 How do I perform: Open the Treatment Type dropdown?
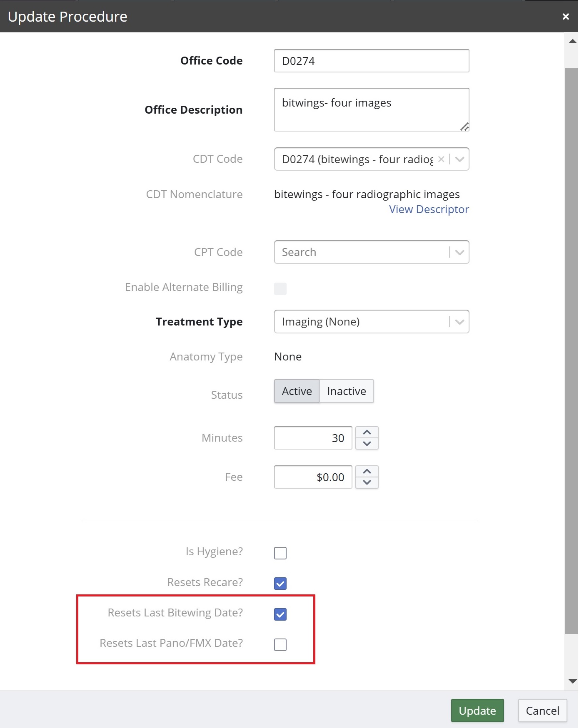click(372, 322)
